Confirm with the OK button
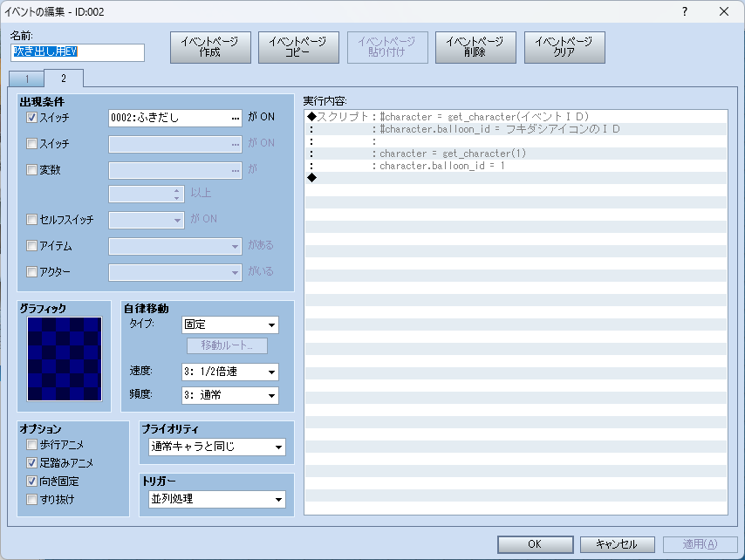This screenshot has height=560, width=745. tap(535, 544)
